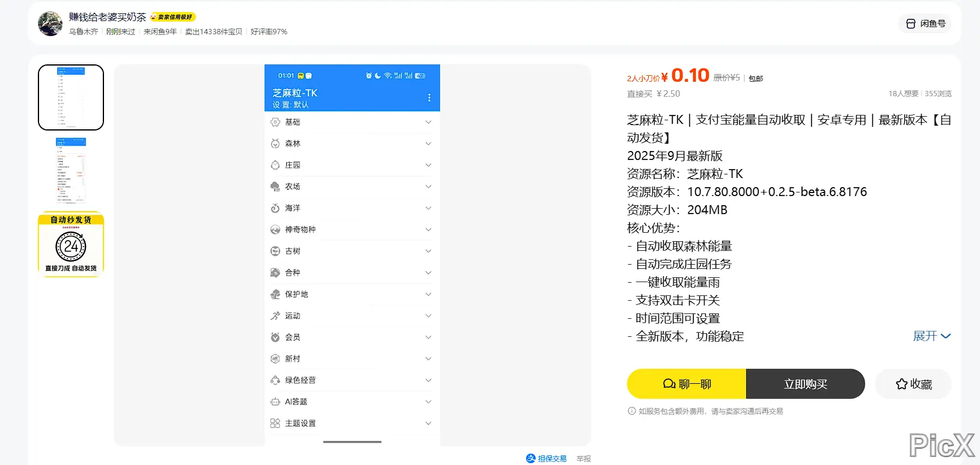Image resolution: width=980 pixels, height=465 pixels.
Task: Click the 举报 report link
Action: click(x=584, y=458)
